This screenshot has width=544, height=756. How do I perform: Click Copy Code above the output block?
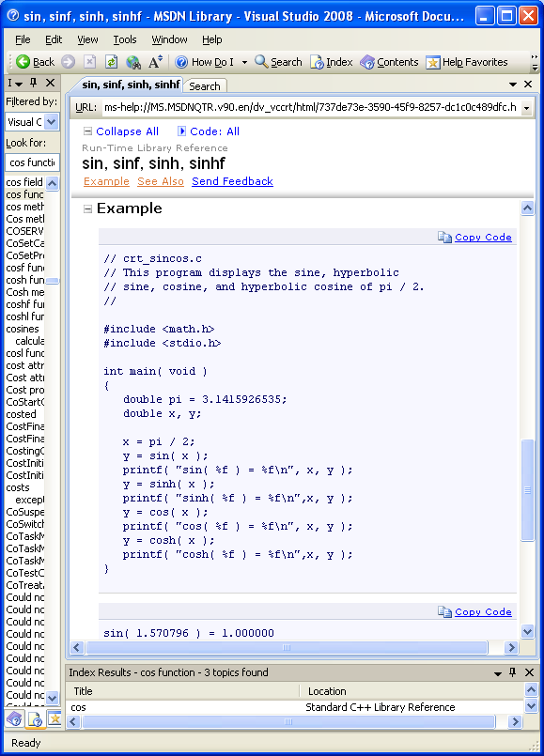483,611
